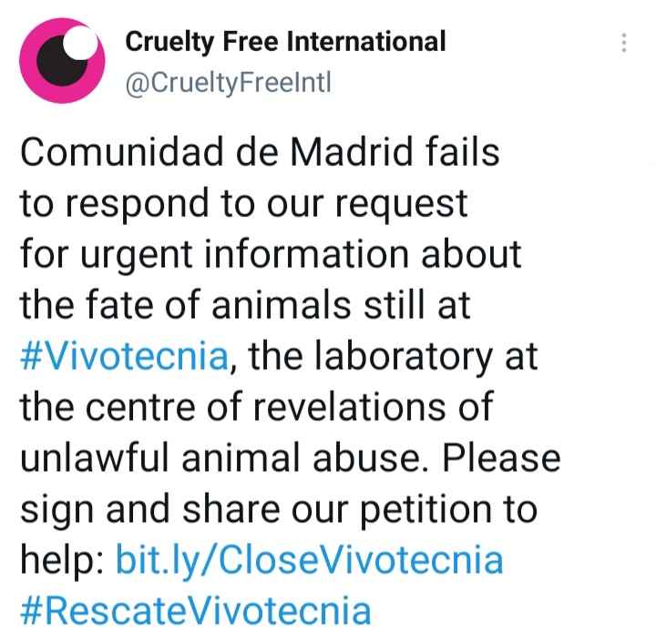Open the tweet's three-dot more options menu
This screenshot has height=644, width=656.
tap(624, 43)
